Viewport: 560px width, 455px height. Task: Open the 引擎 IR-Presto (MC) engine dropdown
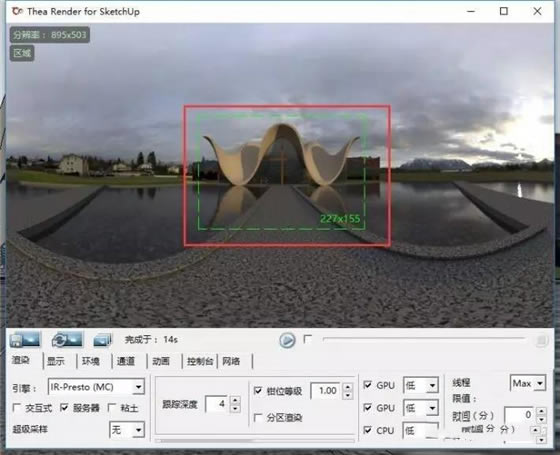(x=96, y=387)
